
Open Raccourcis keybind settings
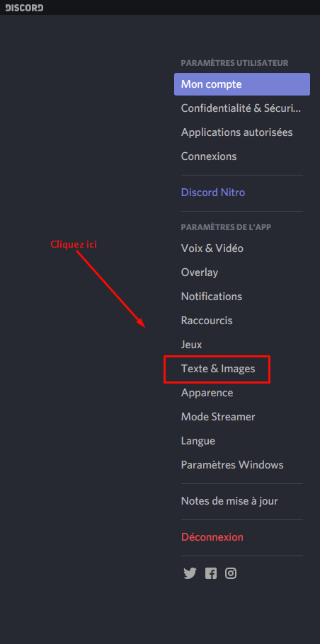242,321
